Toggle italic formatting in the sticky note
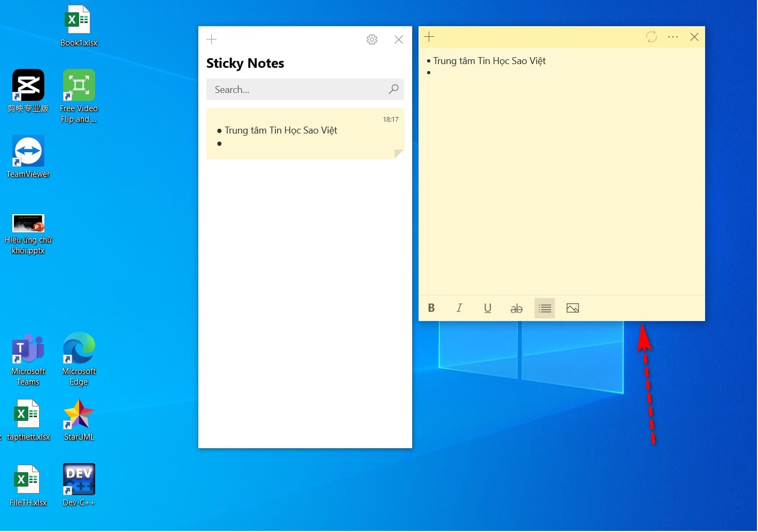Viewport: 758px width, 532px height. pos(459,308)
